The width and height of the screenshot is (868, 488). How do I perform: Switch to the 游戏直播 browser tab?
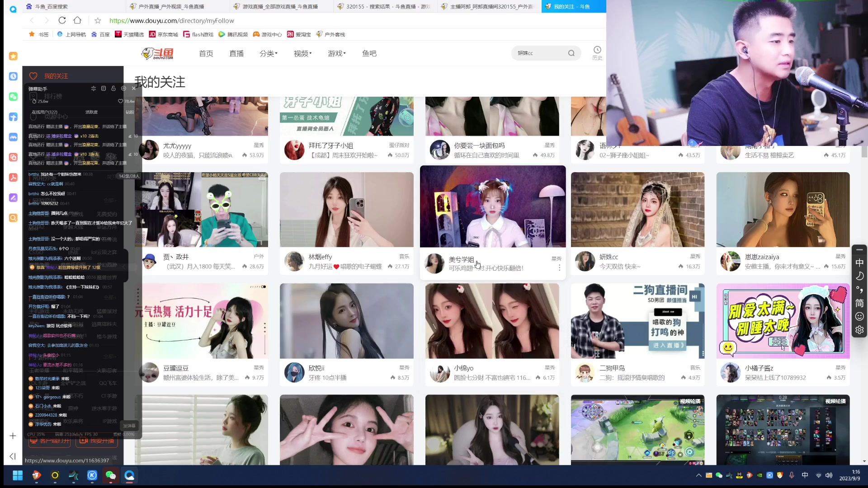pos(282,6)
